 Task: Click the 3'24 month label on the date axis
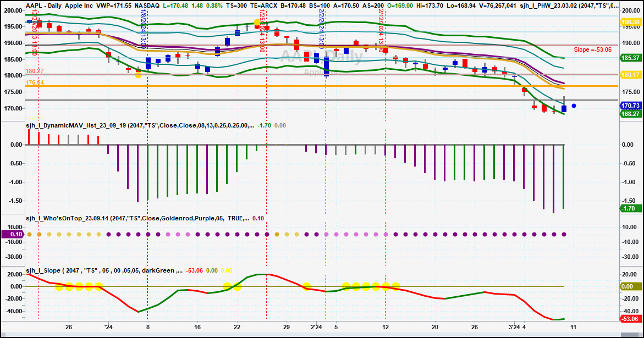coord(514,327)
